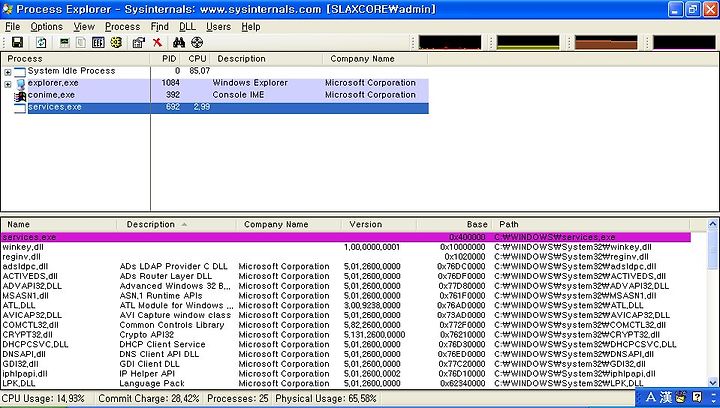This screenshot has height=408, width=720.
Task: Sort by the Process column header
Action: (75, 59)
